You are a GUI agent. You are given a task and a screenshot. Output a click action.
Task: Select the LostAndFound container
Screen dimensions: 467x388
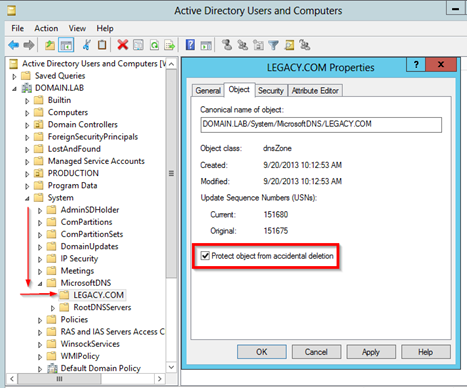(74, 149)
